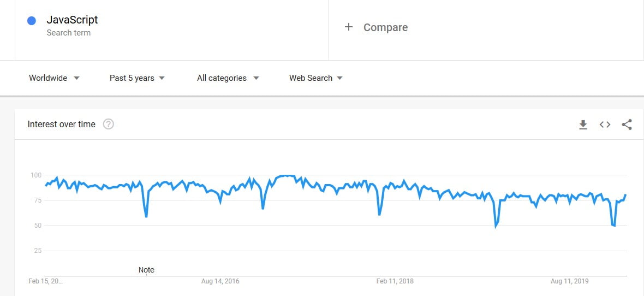The width and height of the screenshot is (644, 296).
Task: Click the embed code icon
Action: coord(605,125)
